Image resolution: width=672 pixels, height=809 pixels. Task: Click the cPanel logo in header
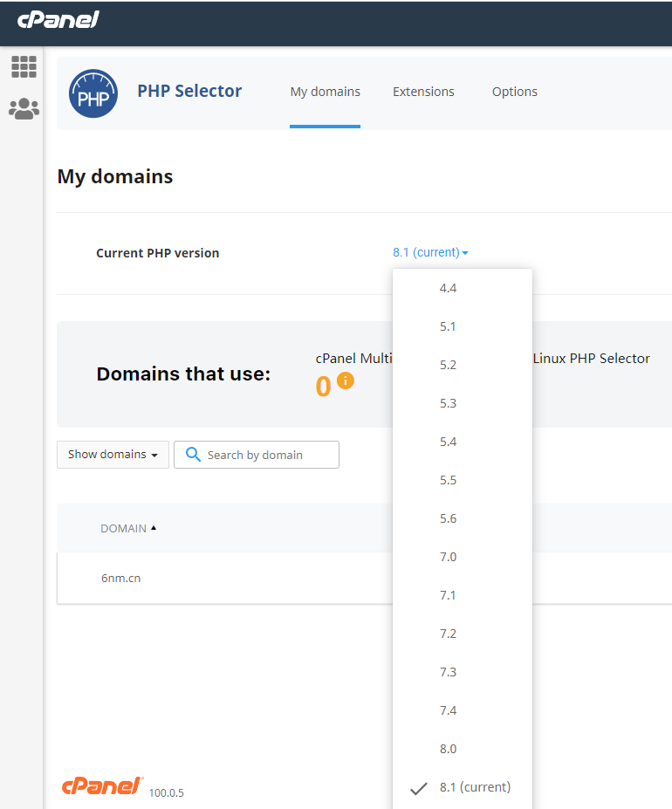click(x=58, y=19)
